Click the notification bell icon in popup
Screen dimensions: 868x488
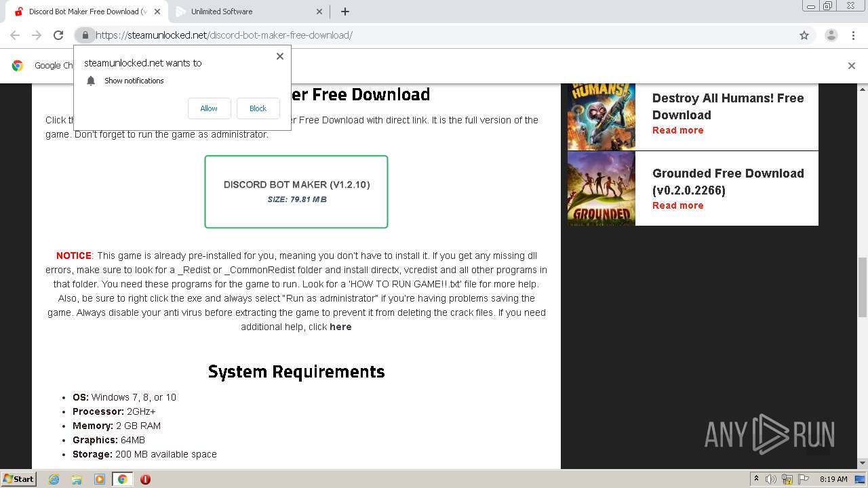pos(91,81)
